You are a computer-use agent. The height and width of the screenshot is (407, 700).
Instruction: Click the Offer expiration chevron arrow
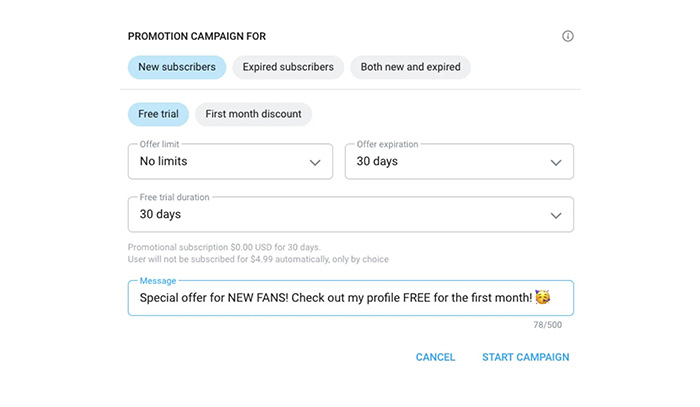[556, 162]
